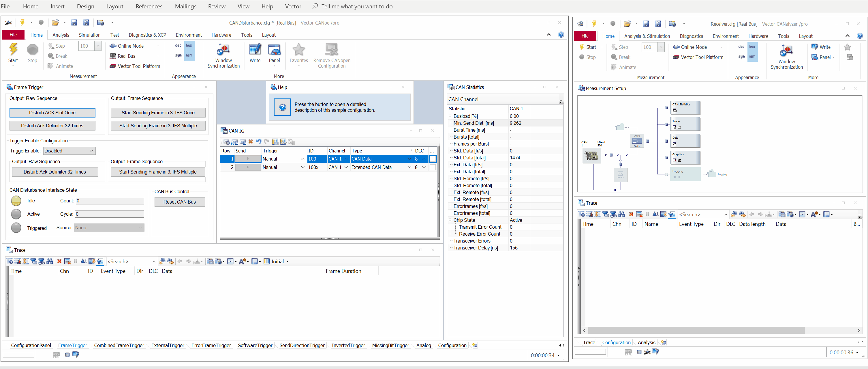This screenshot has width=868, height=369.
Task: Click the Write window icon in CANoe
Action: 255,50
